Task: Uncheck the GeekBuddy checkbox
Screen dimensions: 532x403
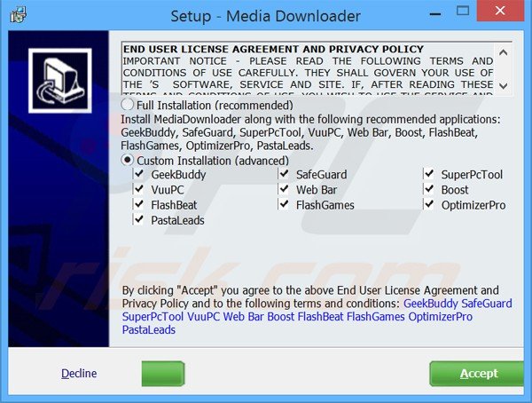Action: point(139,175)
